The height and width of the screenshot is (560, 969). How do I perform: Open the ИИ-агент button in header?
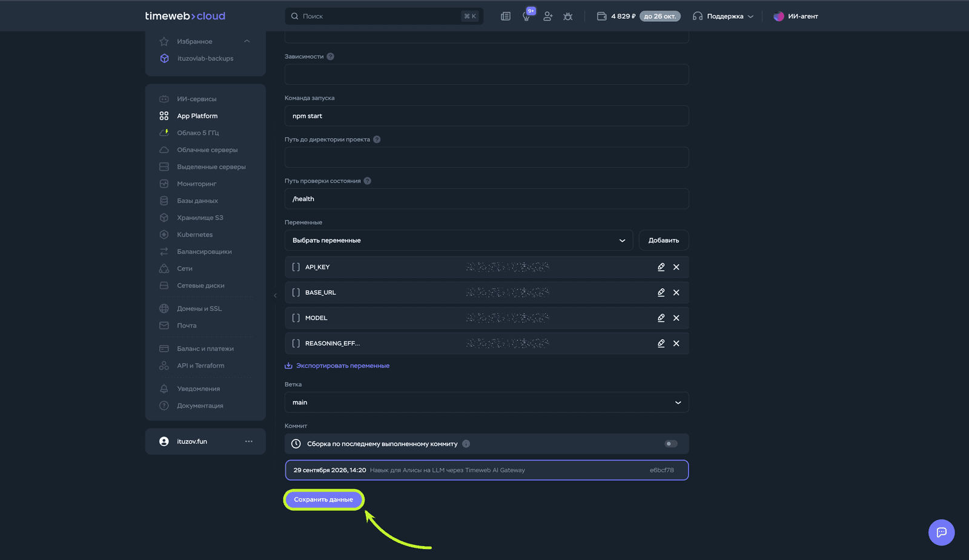pyautogui.click(x=796, y=16)
